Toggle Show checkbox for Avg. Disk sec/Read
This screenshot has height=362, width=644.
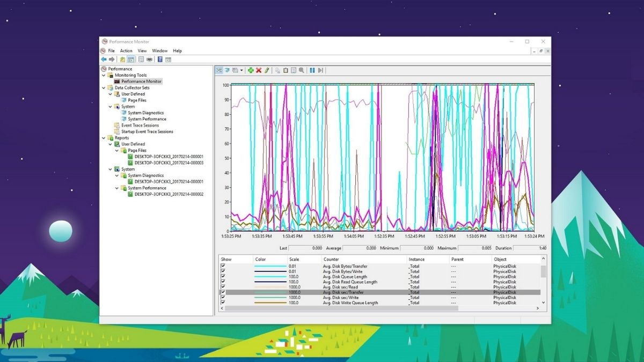point(223,287)
